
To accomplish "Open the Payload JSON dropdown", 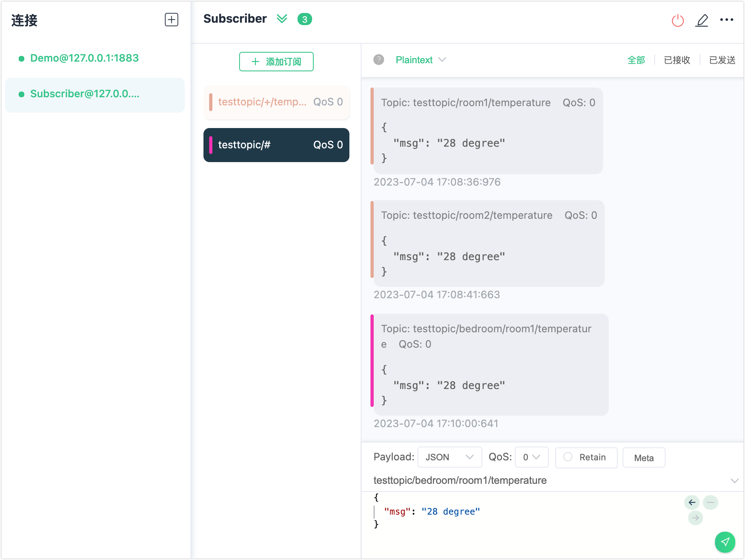I will [449, 457].
